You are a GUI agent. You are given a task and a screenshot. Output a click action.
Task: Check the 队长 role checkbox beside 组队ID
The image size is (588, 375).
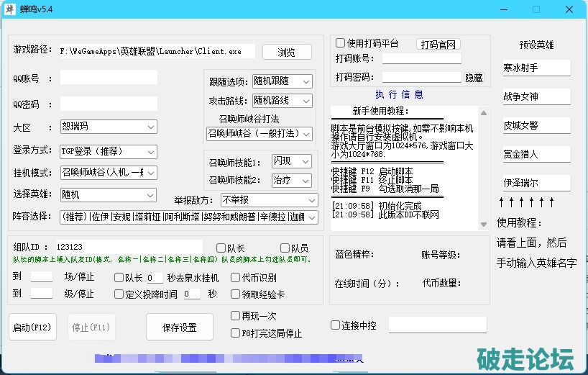(221, 248)
